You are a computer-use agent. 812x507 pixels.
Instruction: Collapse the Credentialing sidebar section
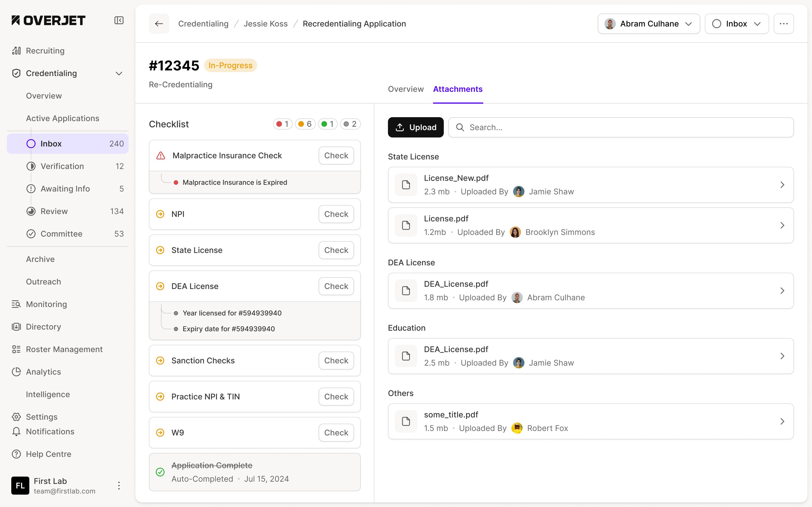pyautogui.click(x=119, y=74)
